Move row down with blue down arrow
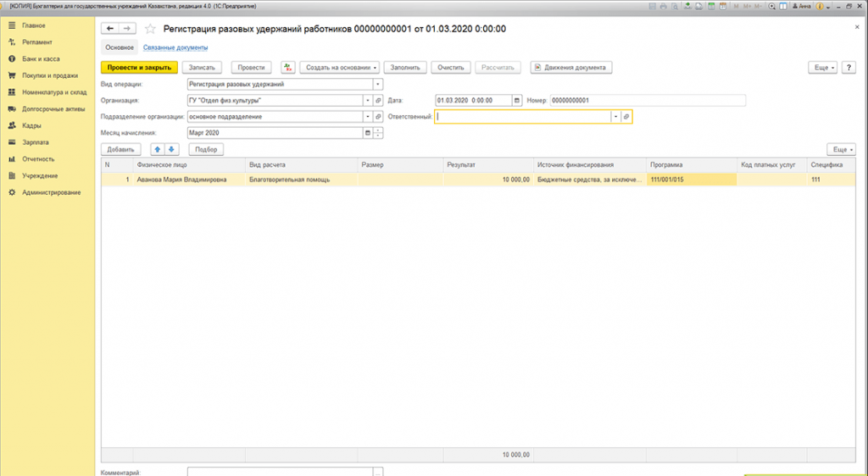The image size is (868, 476). click(170, 149)
